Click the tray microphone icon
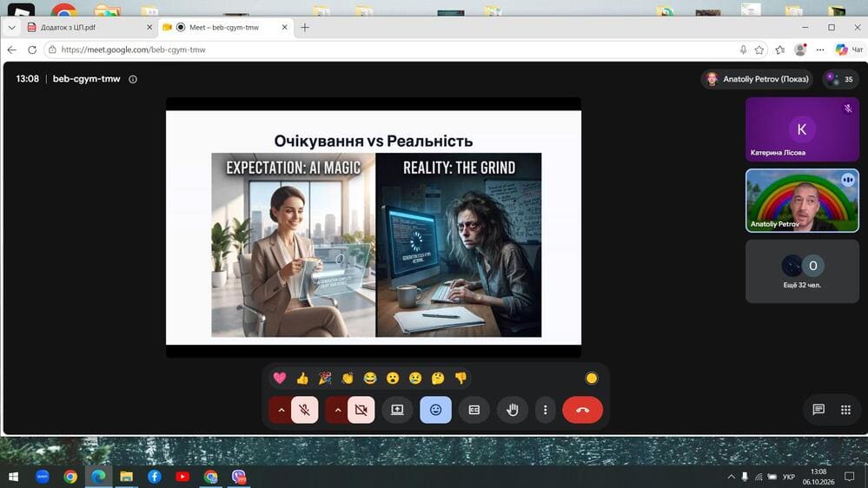The width and height of the screenshot is (868, 488). tap(745, 477)
